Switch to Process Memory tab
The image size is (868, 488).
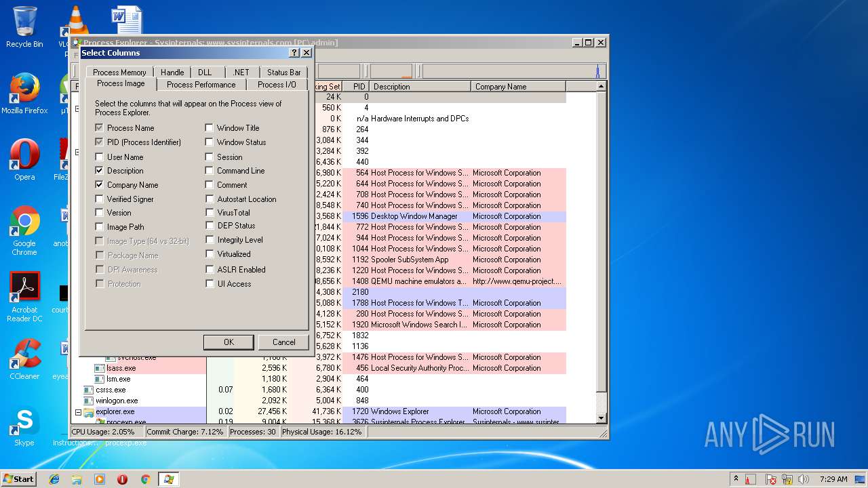click(x=119, y=73)
